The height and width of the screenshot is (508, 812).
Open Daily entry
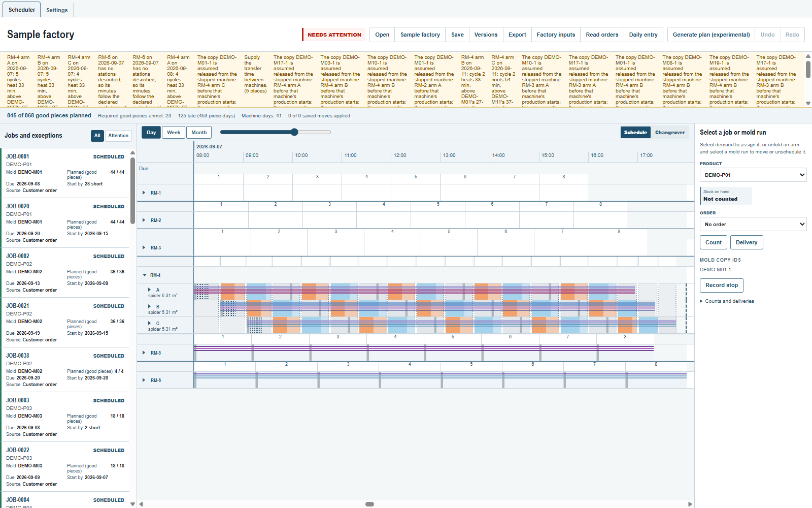tap(643, 35)
